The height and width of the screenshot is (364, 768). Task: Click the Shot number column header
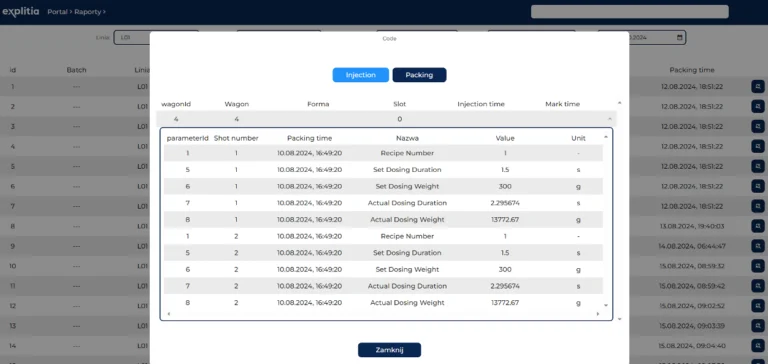coord(236,138)
